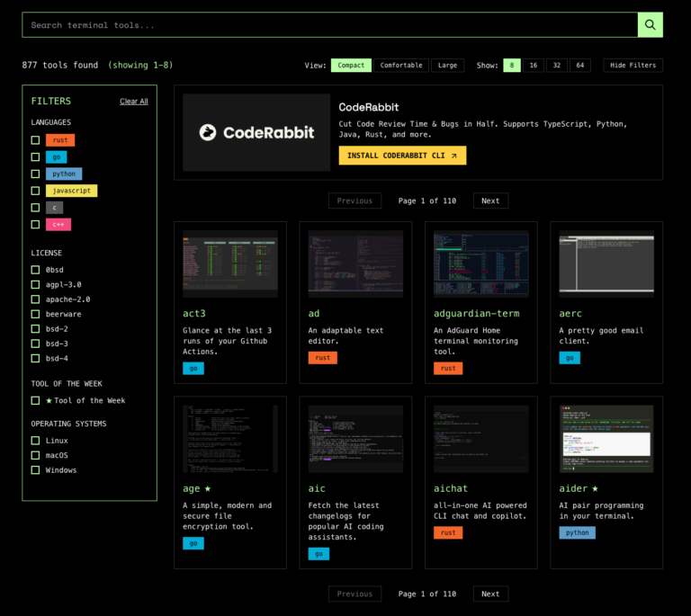Click the Install CodeRabbit CLI button

(x=402, y=156)
